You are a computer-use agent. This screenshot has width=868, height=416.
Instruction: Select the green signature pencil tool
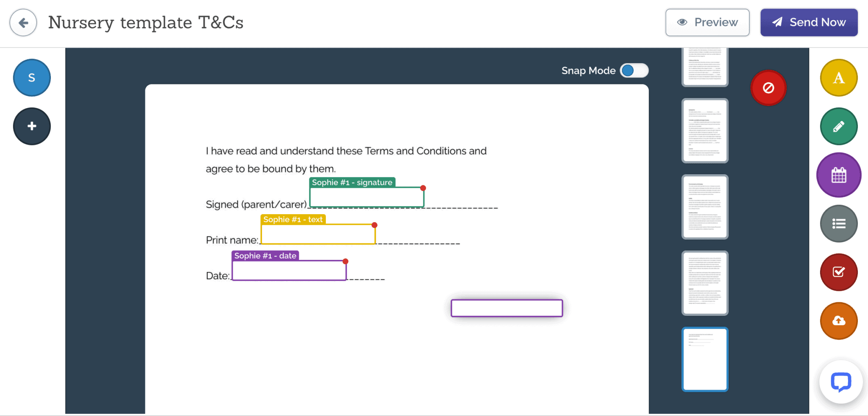(x=838, y=126)
